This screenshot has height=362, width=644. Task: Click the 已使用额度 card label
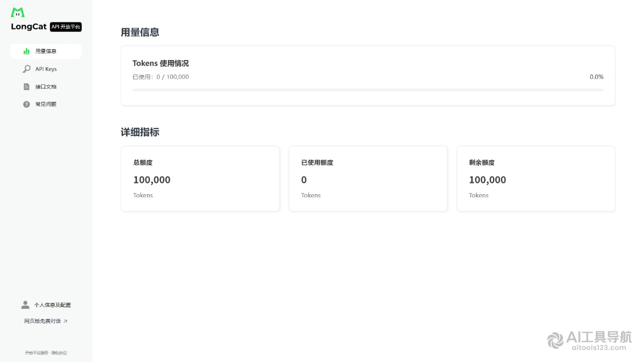pos(317,162)
